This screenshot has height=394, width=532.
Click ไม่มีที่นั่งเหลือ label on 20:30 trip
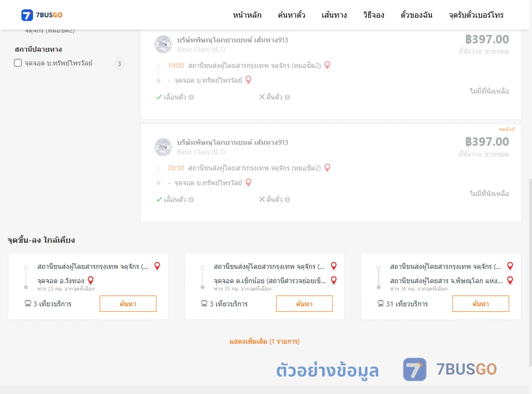(x=489, y=194)
